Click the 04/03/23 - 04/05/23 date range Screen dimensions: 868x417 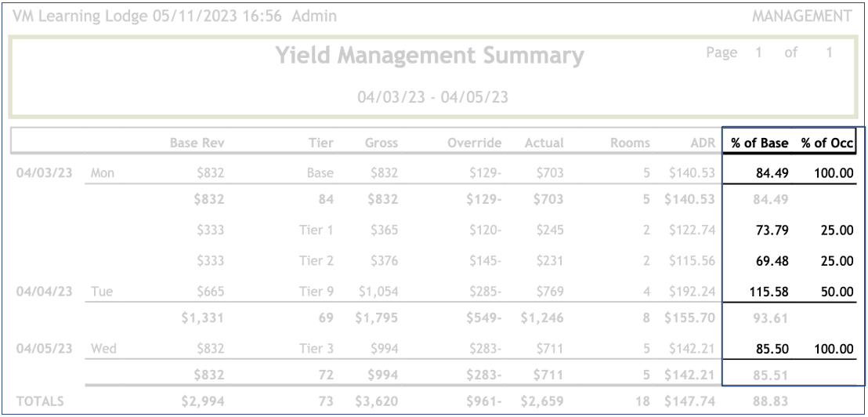click(x=433, y=97)
